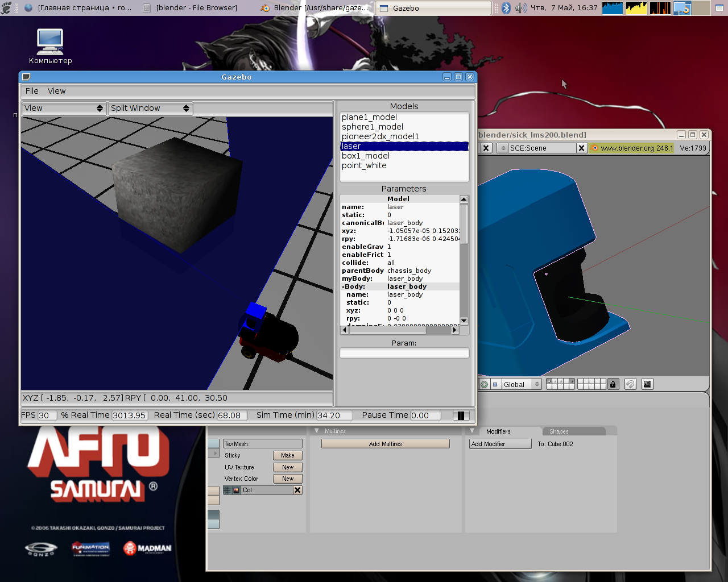This screenshot has width=728, height=582.
Task: Open the View dropdown in Gazebo
Action: click(64, 108)
